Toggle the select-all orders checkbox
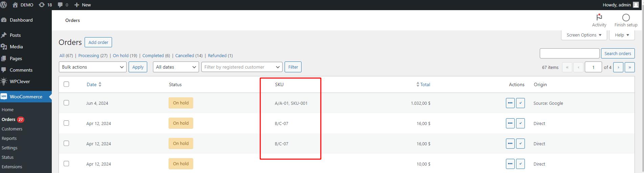Viewport: 644px width, 173px height. pos(66,84)
